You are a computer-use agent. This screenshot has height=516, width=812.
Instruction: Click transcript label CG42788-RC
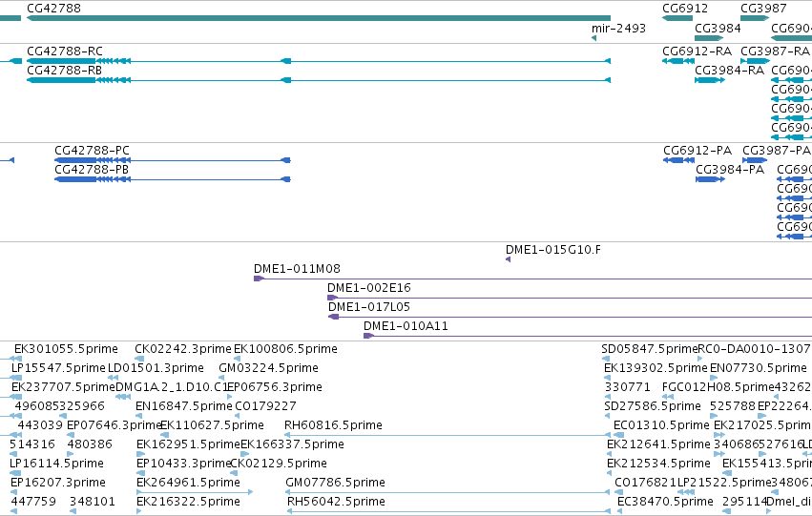65,52
